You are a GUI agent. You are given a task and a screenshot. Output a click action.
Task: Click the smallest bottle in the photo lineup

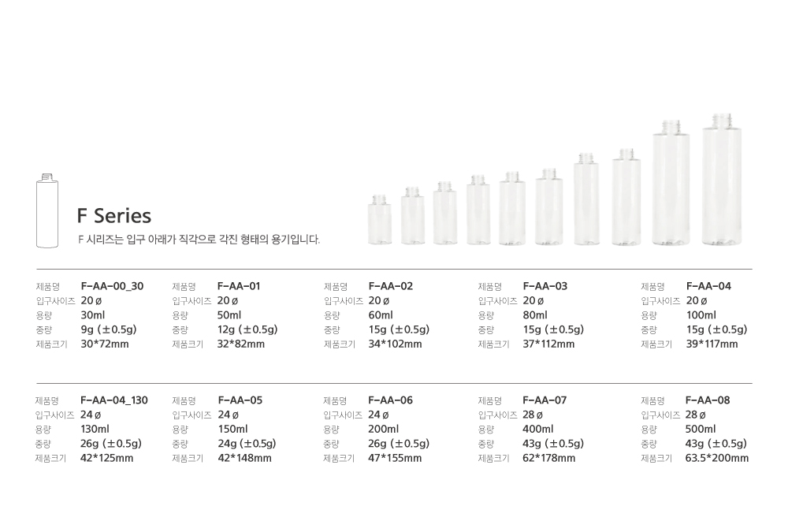380,222
